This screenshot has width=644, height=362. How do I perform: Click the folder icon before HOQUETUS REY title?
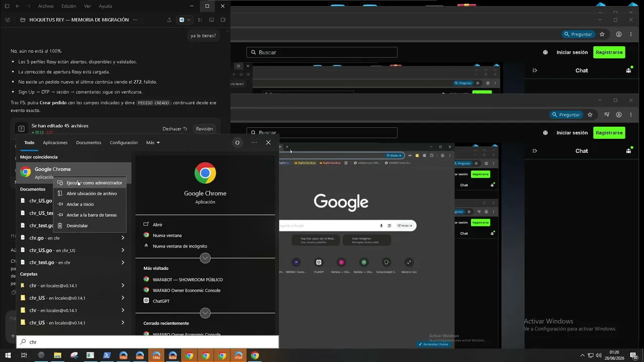[23, 20]
